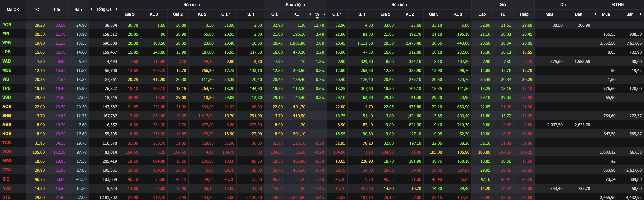The width and height of the screenshot is (644, 200).
Task: Open the ACB ticker symbol
Action: click(7, 107)
